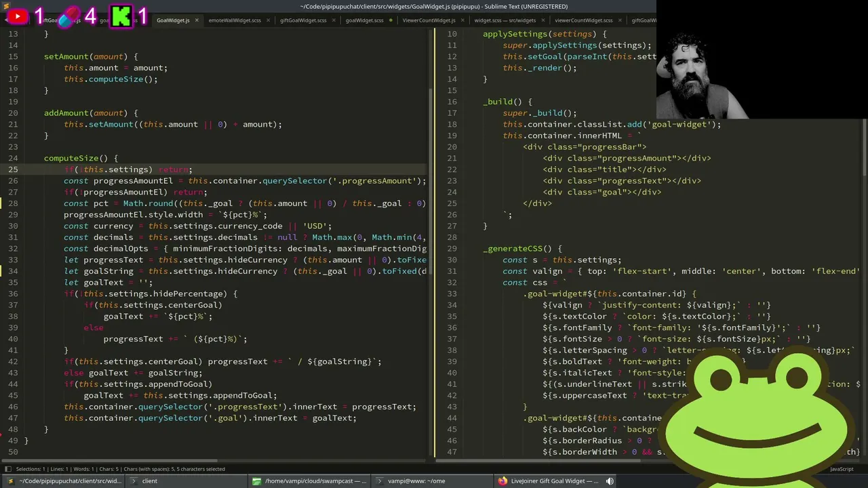Select the viewerCountWidget.scss tab
Image resolution: width=868 pixels, height=488 pixels.
point(584,20)
